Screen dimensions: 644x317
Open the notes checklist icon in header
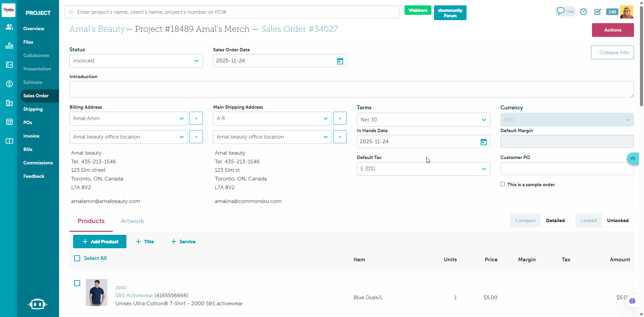pyautogui.click(x=598, y=12)
